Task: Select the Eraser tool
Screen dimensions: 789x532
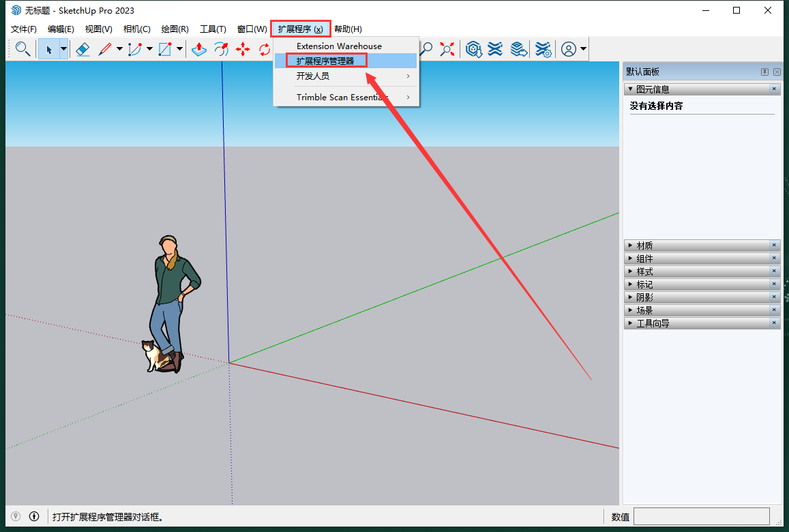Action: [x=83, y=49]
